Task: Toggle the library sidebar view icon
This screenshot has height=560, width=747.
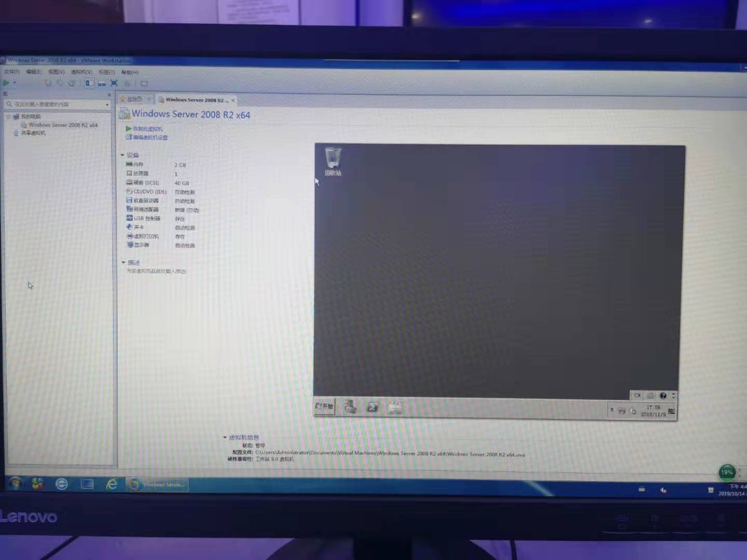Action: (90, 83)
